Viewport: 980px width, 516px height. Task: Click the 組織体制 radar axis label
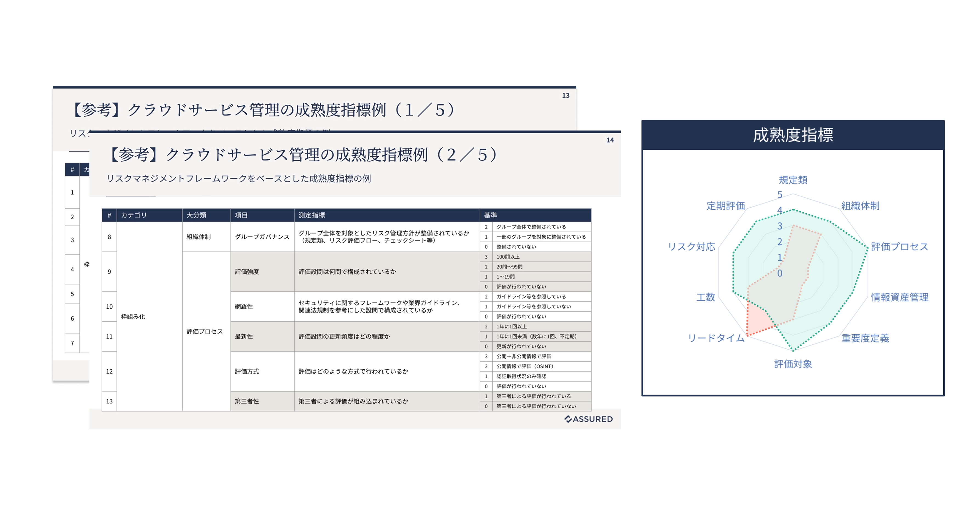860,206
